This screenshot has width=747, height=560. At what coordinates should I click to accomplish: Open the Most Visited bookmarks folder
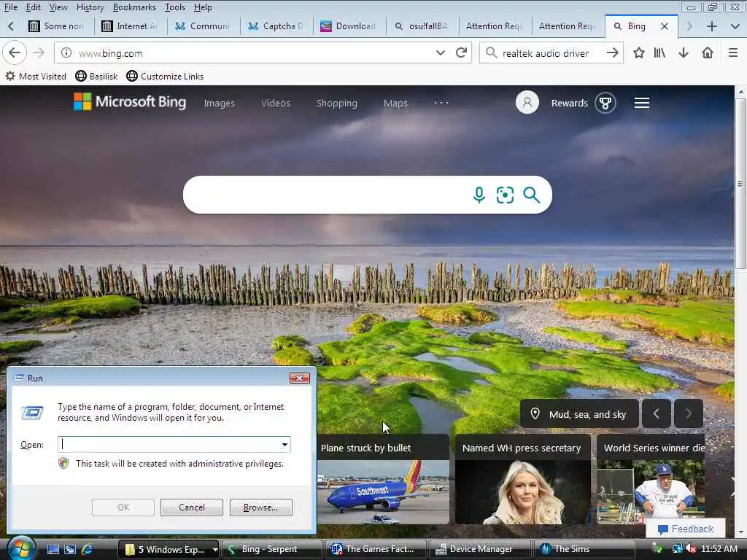tap(36, 76)
